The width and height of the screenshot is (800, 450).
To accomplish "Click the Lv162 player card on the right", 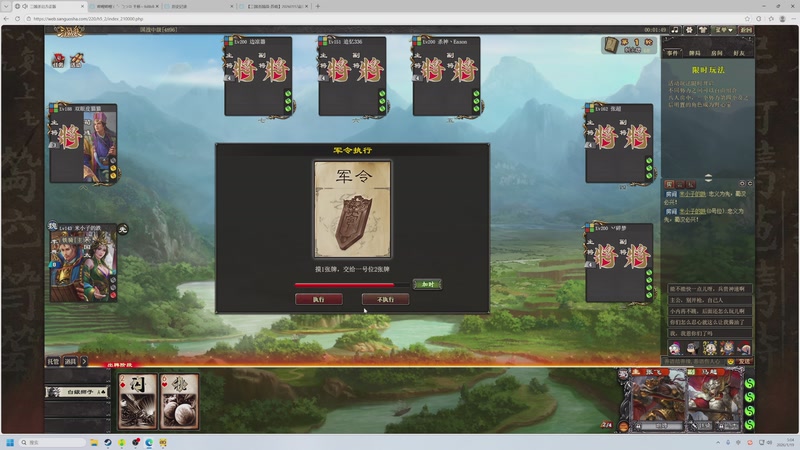I will 619,143.
